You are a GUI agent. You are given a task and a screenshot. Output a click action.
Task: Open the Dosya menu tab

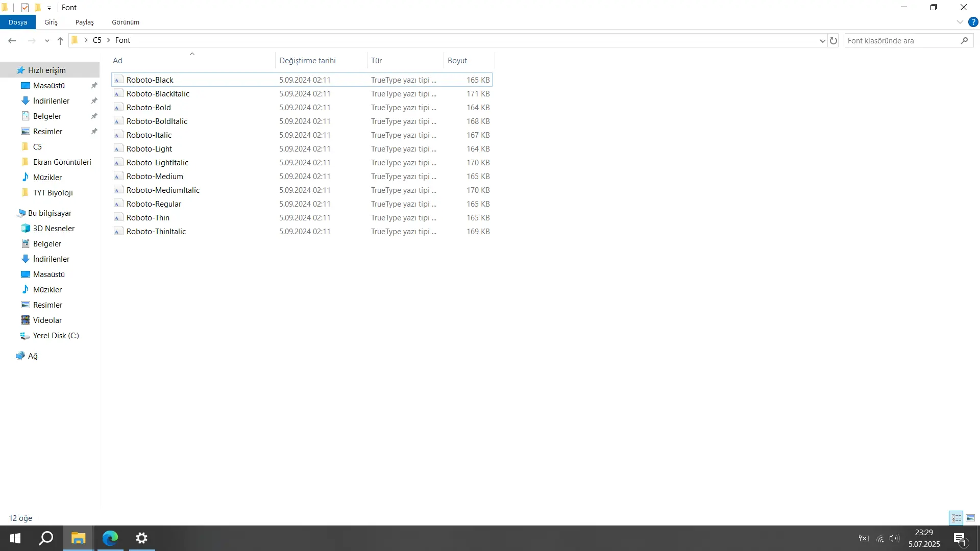coord(18,22)
